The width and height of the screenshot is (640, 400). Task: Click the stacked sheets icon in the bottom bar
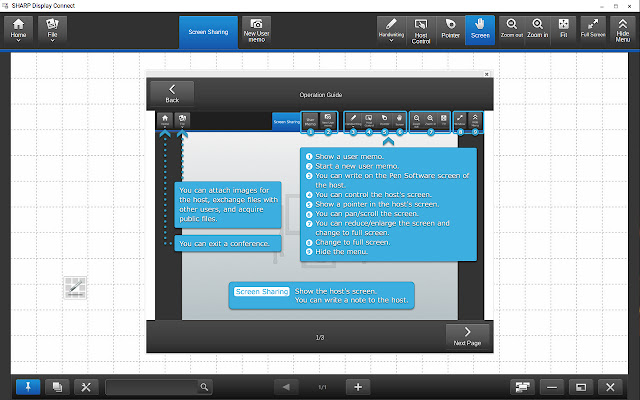click(x=57, y=387)
